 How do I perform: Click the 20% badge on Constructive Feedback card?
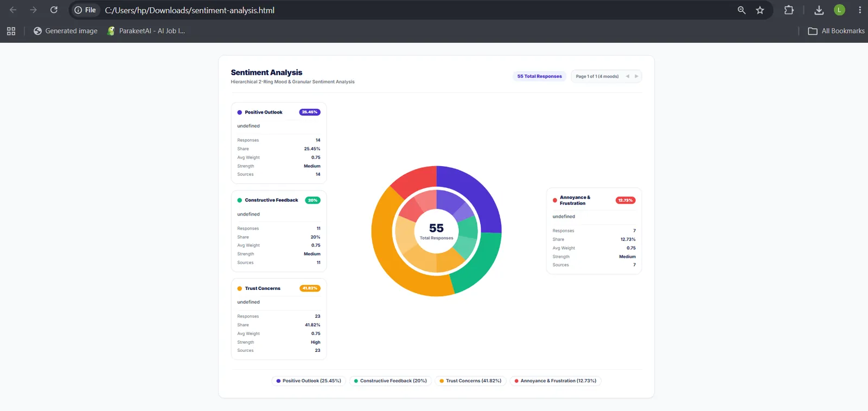(313, 200)
